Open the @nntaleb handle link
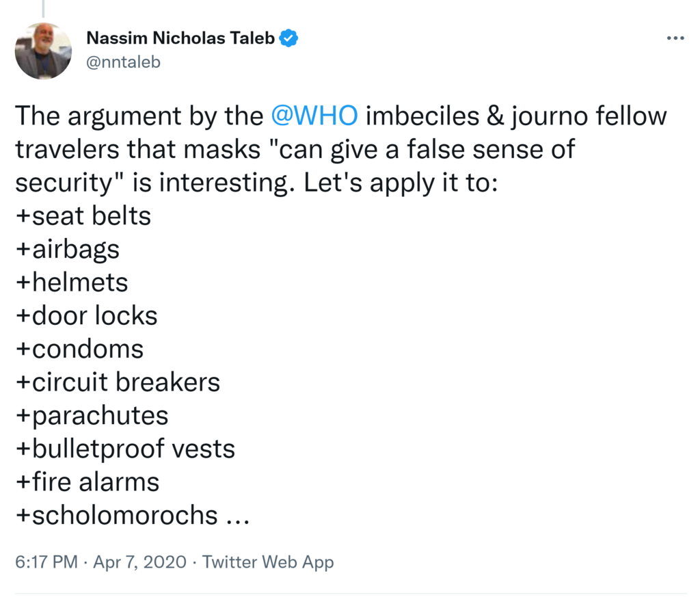Image resolution: width=700 pixels, height=606 pixels. [x=123, y=62]
